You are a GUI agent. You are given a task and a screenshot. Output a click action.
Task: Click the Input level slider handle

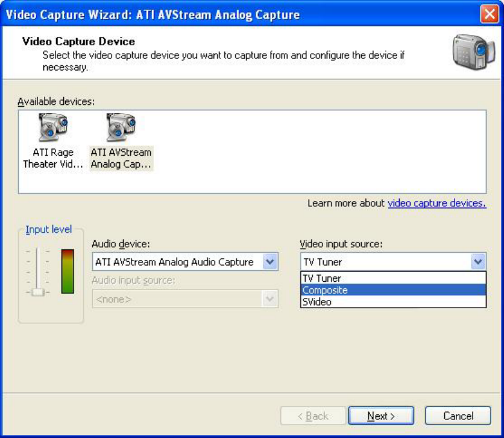click(x=38, y=292)
